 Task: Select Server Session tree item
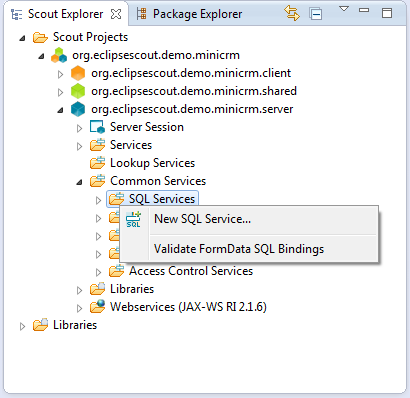[147, 127]
